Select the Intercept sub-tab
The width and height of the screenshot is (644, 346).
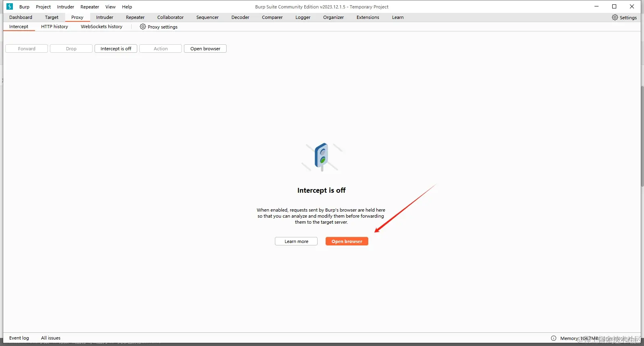pyautogui.click(x=19, y=27)
